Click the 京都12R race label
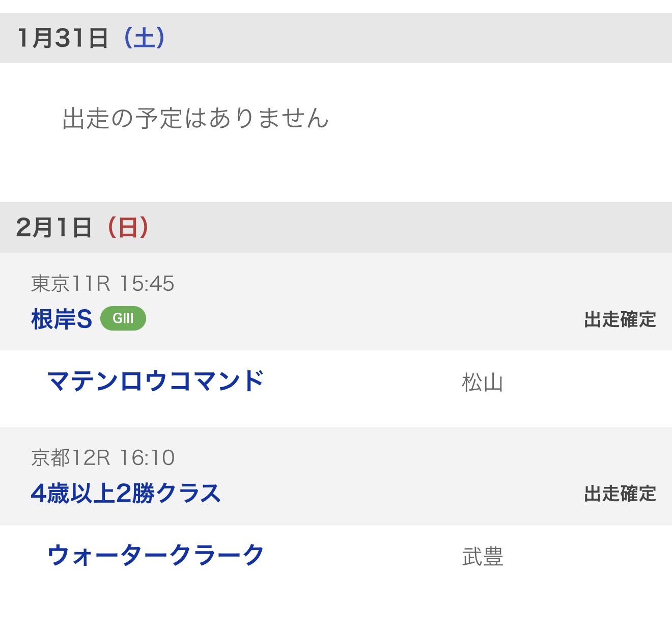 pos(70,458)
